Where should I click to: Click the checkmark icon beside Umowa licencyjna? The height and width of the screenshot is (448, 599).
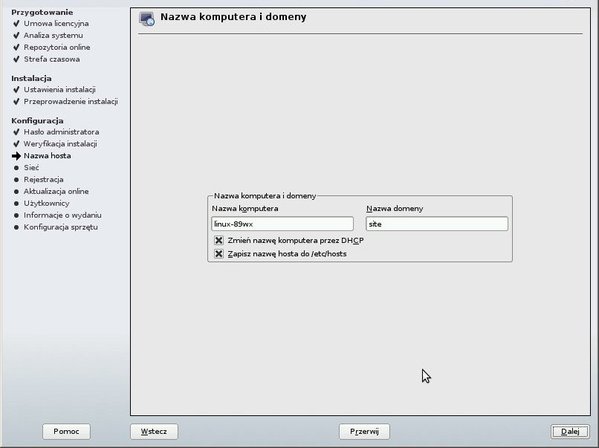click(16, 24)
